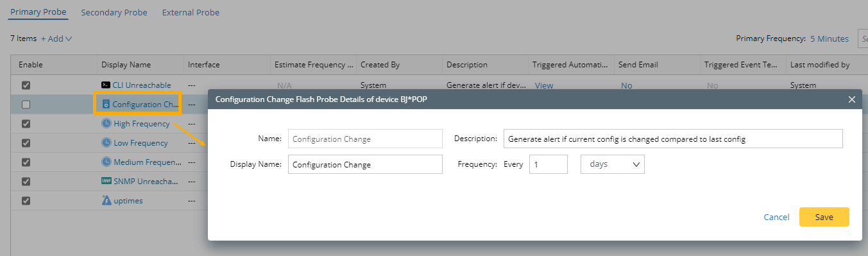The width and height of the screenshot is (868, 256).
Task: Open the Primary Frequency 5 Minutes selector
Action: pyautogui.click(x=830, y=38)
